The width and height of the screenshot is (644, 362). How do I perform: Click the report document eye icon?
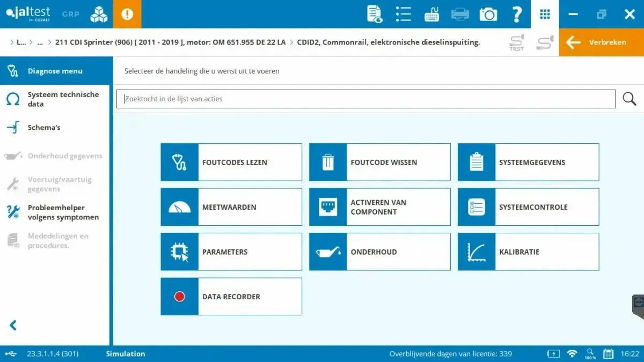pos(375,14)
